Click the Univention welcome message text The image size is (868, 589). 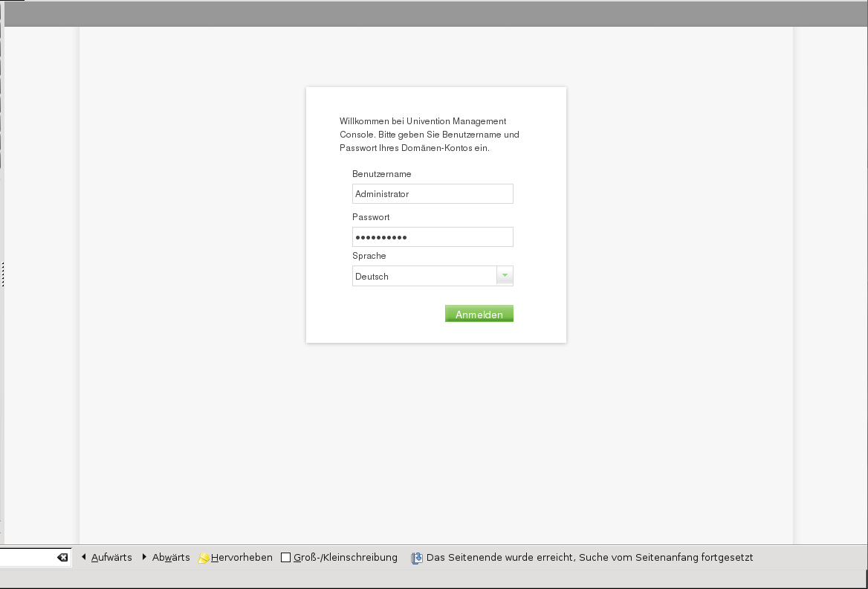coord(429,135)
